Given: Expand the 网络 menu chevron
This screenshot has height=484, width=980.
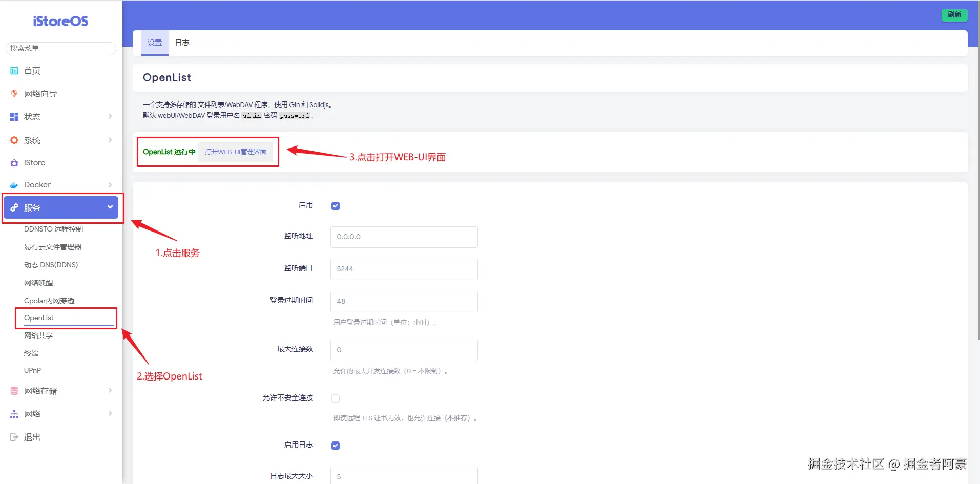Looking at the screenshot, I should [110, 414].
